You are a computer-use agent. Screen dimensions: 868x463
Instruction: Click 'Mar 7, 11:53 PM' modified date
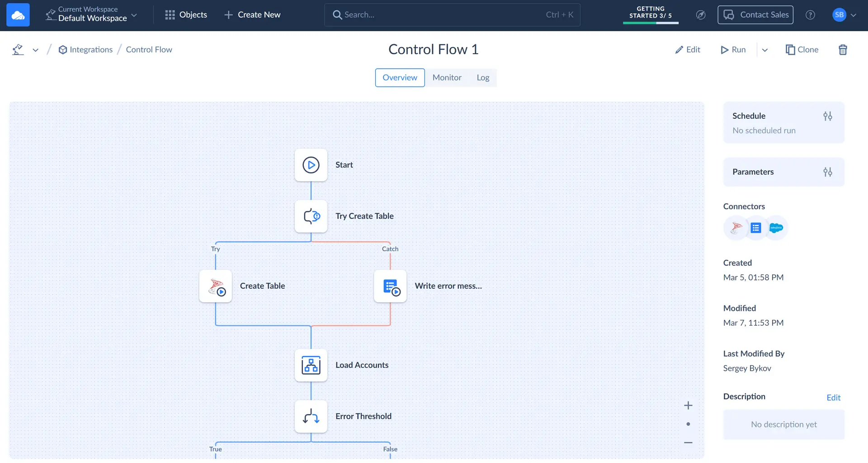point(753,323)
